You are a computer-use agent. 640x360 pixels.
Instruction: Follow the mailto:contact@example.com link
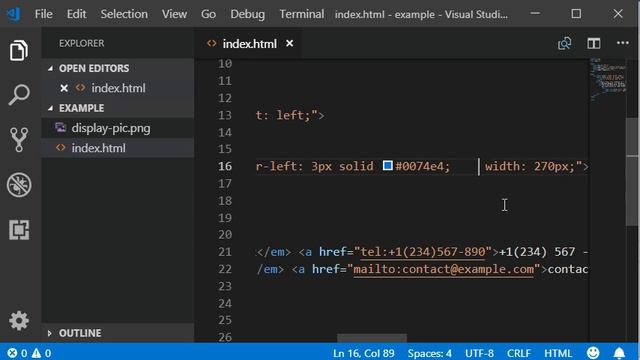(x=444, y=269)
